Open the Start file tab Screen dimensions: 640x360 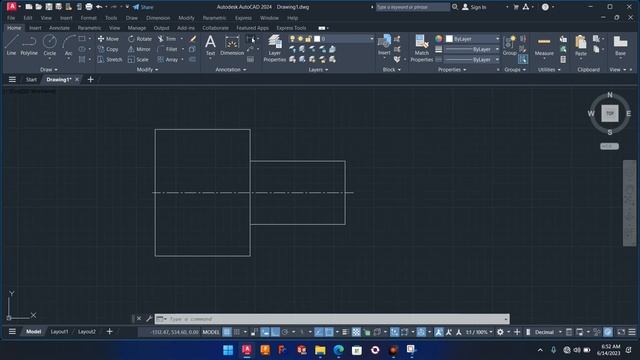point(31,80)
